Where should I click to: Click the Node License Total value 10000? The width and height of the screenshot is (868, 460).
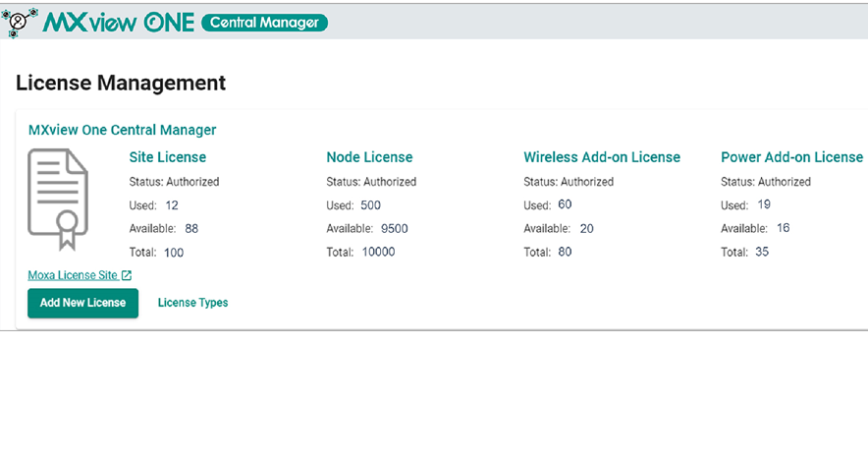tap(379, 253)
